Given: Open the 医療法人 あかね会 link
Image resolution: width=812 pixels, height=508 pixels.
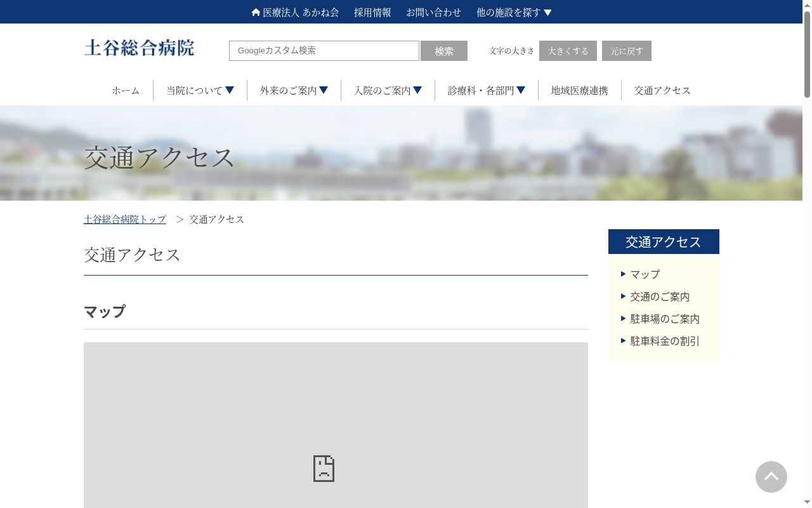Looking at the screenshot, I should tap(301, 12).
